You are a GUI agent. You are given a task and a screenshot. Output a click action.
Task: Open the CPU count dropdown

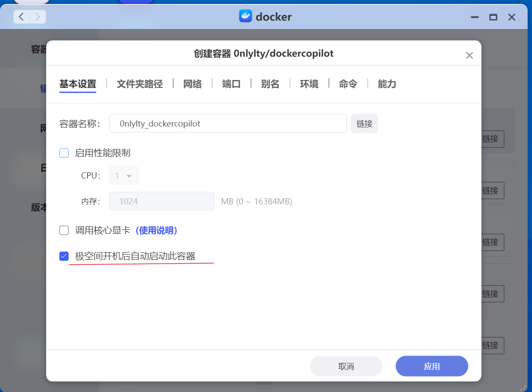[x=123, y=176]
